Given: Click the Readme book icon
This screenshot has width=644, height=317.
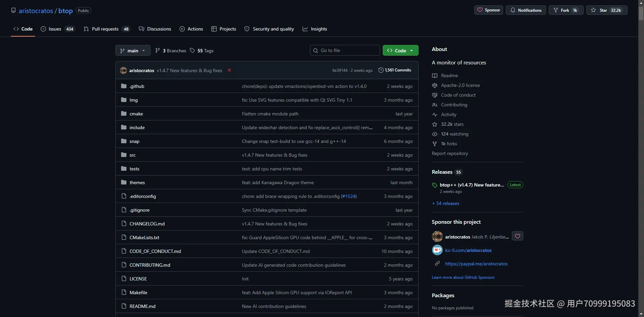Looking at the screenshot, I should pyautogui.click(x=435, y=75).
